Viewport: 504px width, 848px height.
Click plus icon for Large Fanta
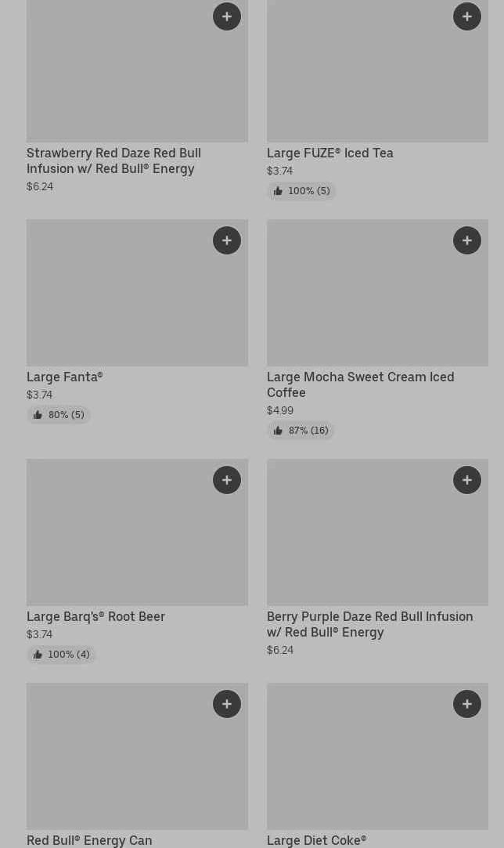(227, 240)
